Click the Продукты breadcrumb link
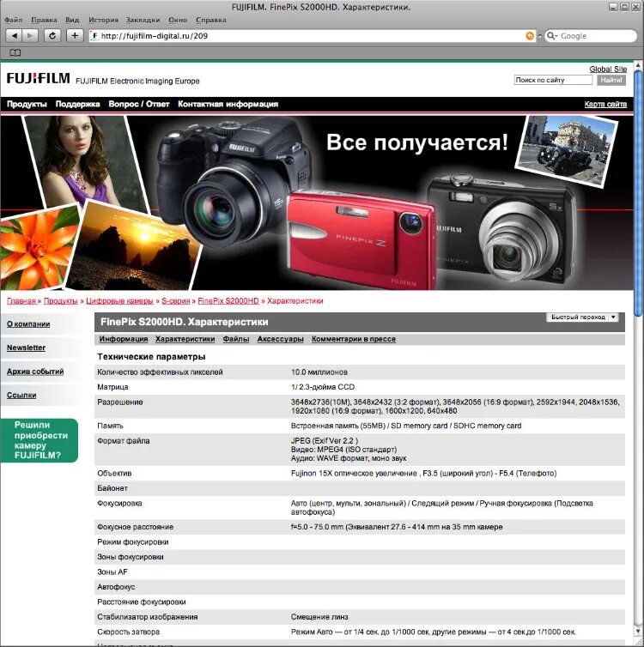This screenshot has width=644, height=647. tap(61, 301)
